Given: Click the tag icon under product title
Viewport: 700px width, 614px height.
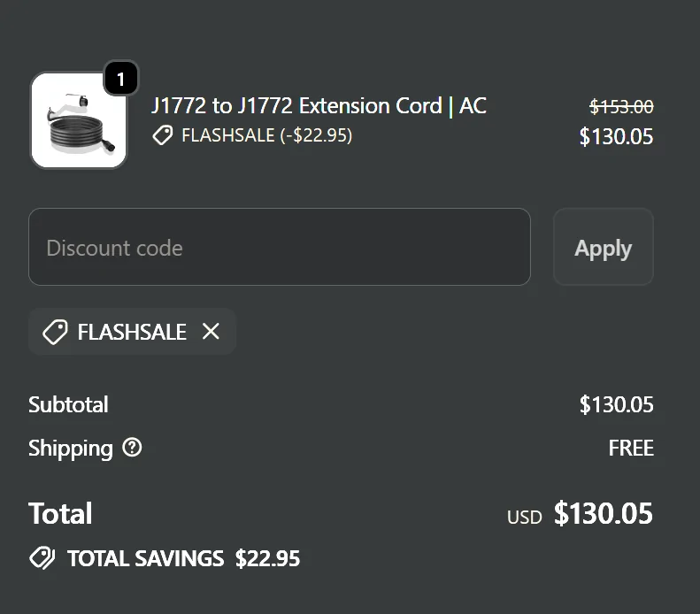Looking at the screenshot, I should (x=162, y=135).
